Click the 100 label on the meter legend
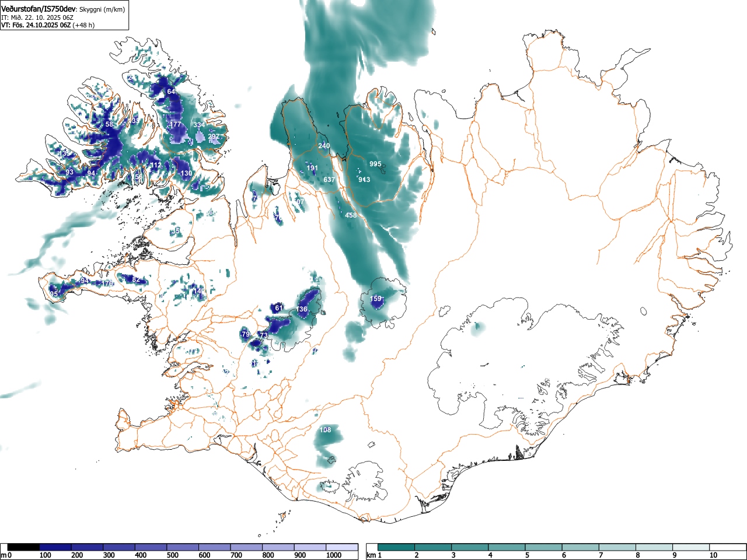Image resolution: width=747 pixels, height=560 pixels. pyautogui.click(x=44, y=555)
